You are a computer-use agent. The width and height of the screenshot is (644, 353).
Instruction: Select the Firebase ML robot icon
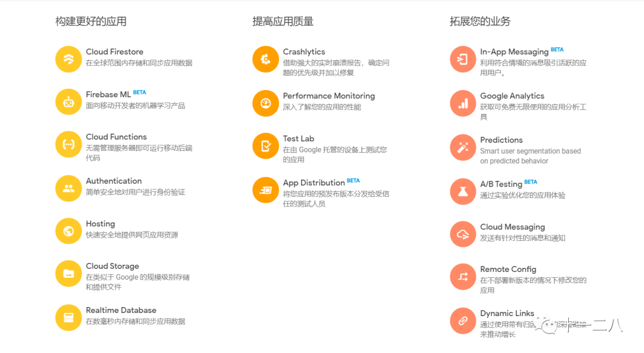tap(69, 102)
